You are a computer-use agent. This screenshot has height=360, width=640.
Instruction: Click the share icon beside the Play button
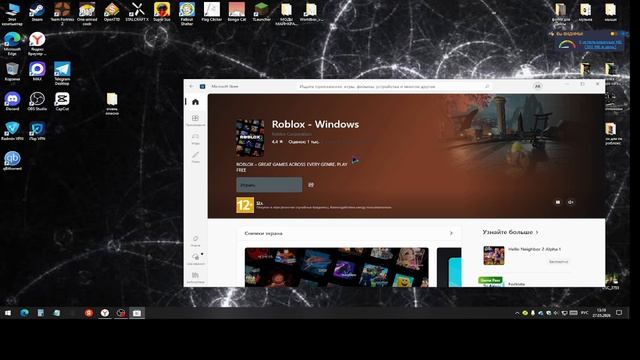tap(311, 185)
